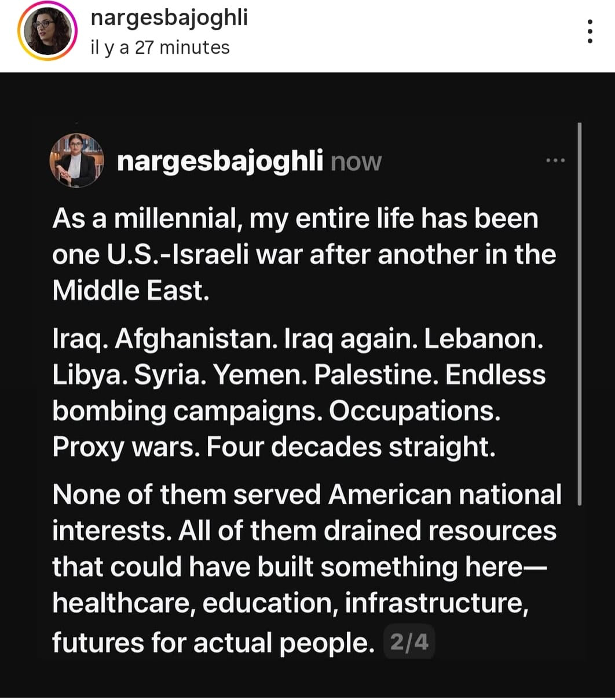Viewport: 615px width, 700px height.
Task: Click the words 'healthcare, education, infrastructure'
Action: click(x=290, y=603)
